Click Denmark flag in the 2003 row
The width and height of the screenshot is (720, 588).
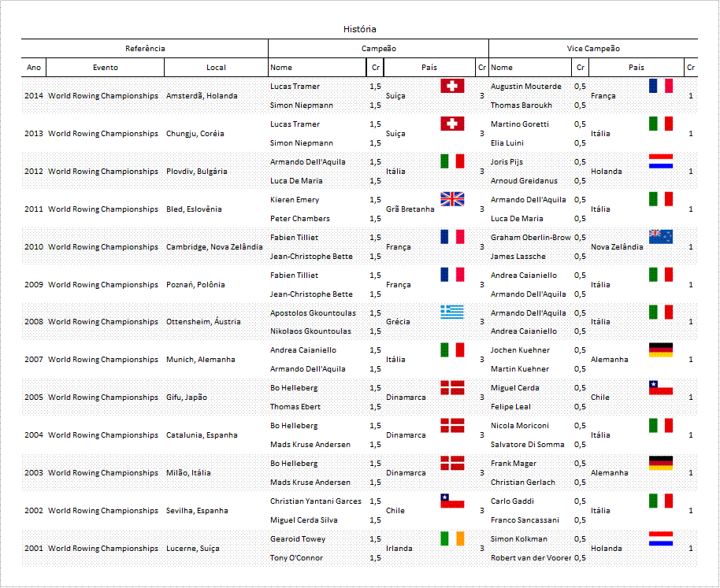pos(452,463)
